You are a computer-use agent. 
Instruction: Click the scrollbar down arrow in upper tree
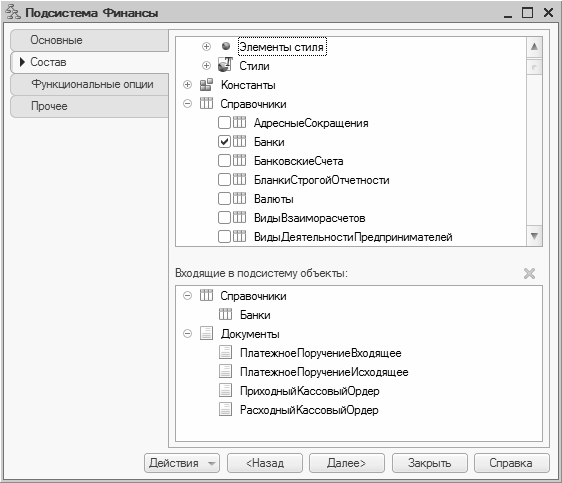click(x=534, y=236)
